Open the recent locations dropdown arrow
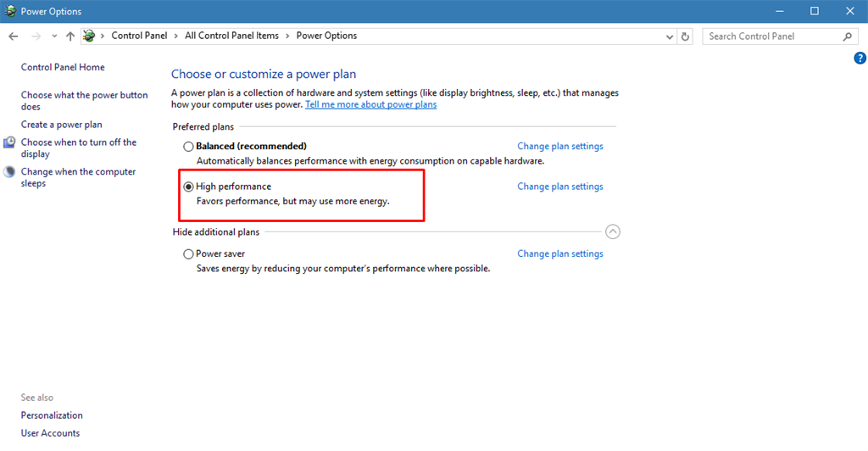 (54, 36)
